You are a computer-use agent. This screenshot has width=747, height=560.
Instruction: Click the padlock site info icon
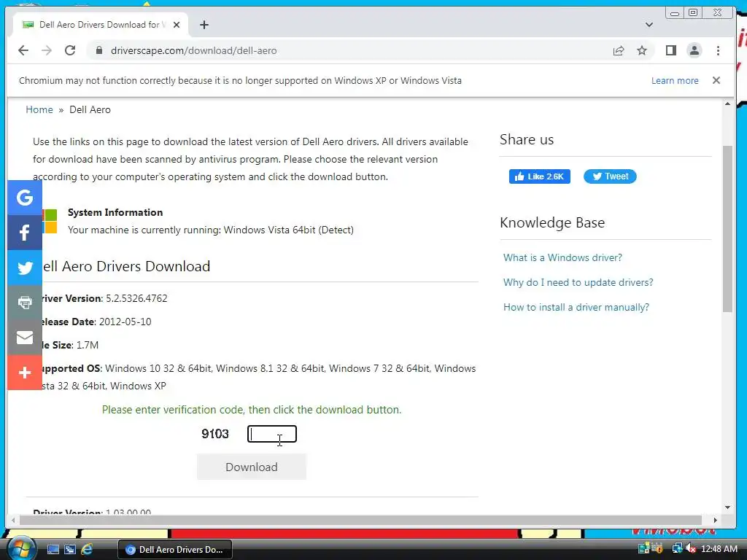99,50
